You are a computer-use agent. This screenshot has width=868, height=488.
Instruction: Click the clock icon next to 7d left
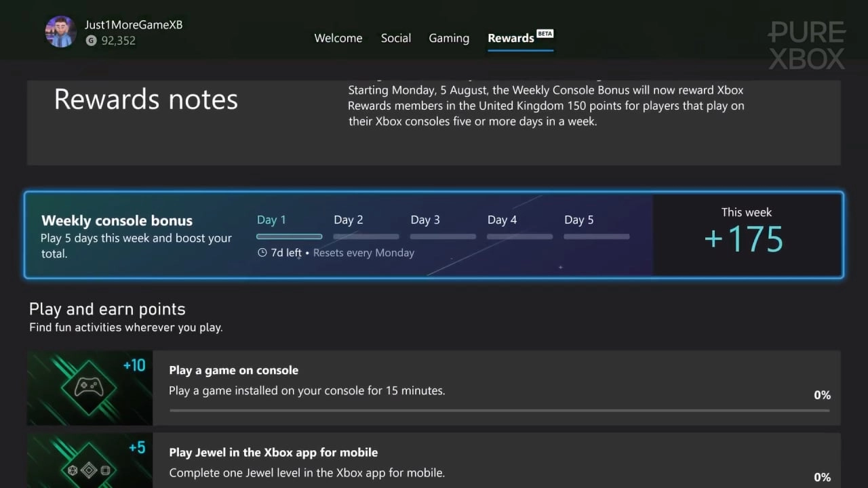tap(262, 252)
